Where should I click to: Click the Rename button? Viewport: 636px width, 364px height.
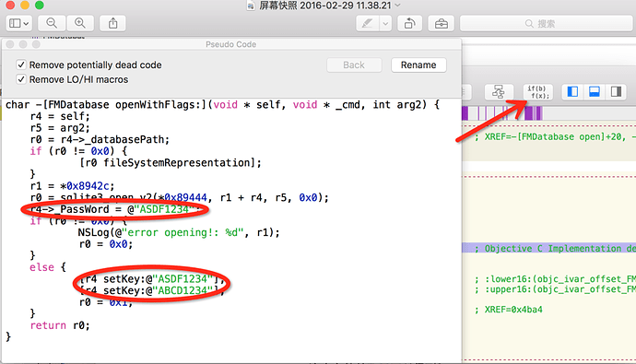418,65
